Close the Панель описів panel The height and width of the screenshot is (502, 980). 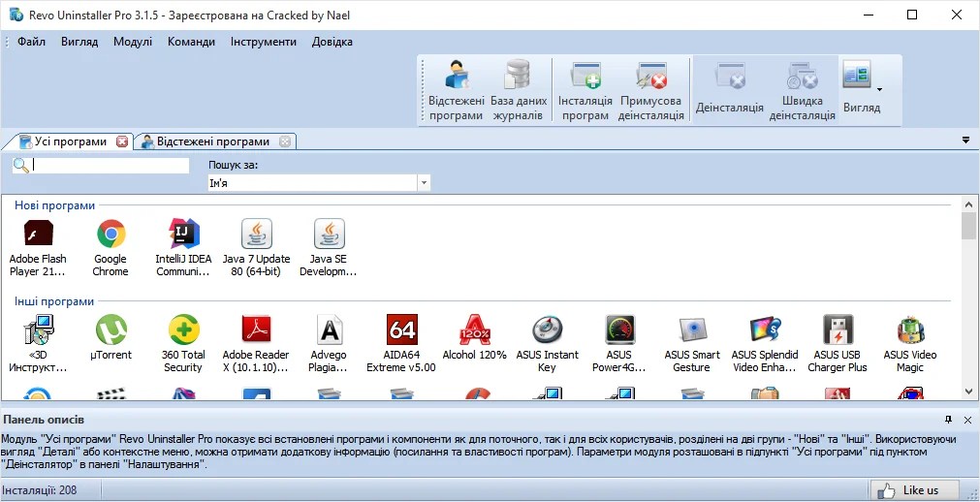coord(967,420)
